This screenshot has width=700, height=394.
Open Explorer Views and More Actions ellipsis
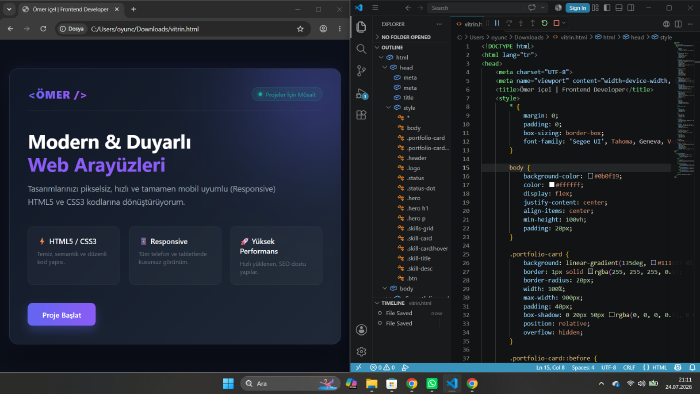[439, 24]
